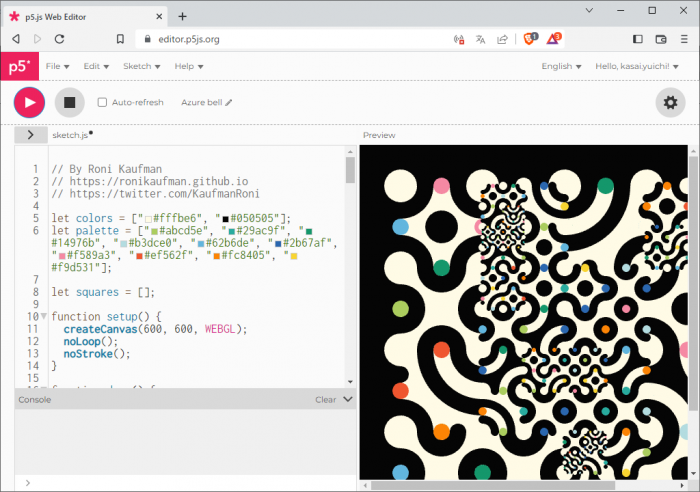This screenshot has width=700, height=492.
Task: Collapse the Console panel chevron
Action: coord(347,399)
